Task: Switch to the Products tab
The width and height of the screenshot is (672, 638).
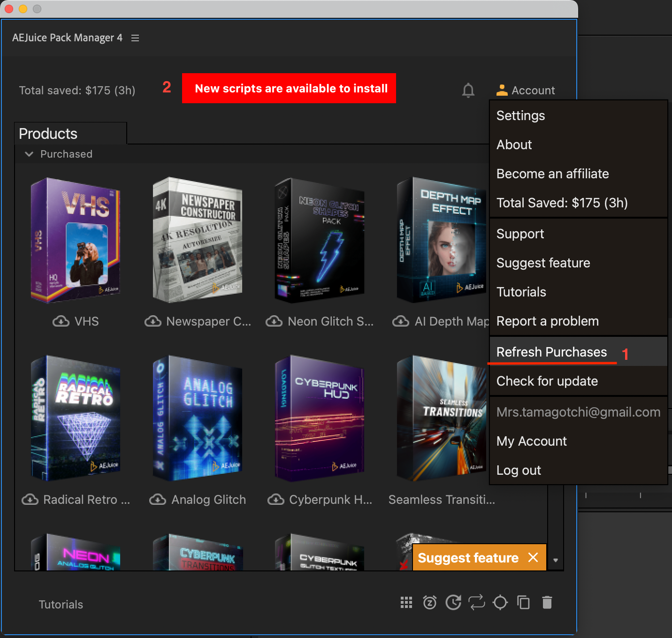Action: point(48,134)
